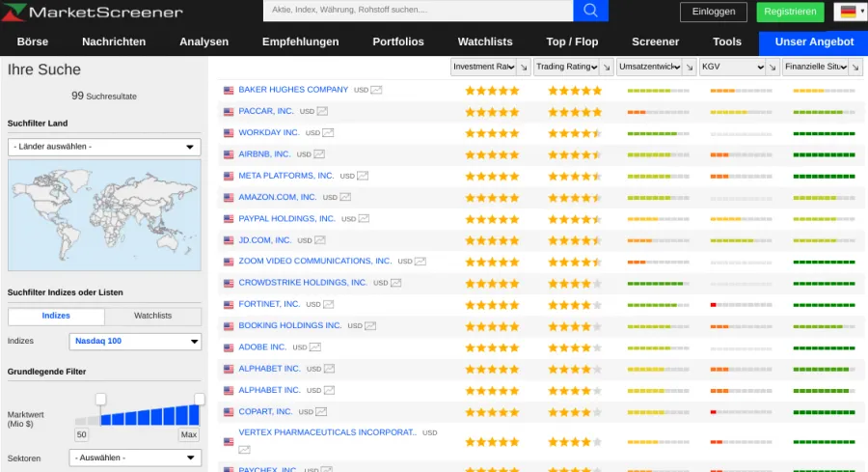Image resolution: width=868 pixels, height=472 pixels.
Task: Open the Amazon.com, Inc. stock link
Action: tap(278, 197)
